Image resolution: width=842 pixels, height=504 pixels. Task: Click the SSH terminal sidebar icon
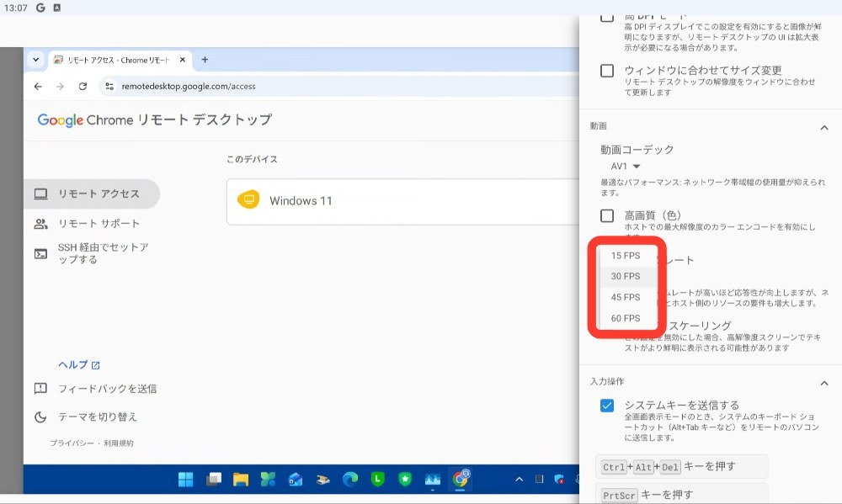pyautogui.click(x=40, y=253)
